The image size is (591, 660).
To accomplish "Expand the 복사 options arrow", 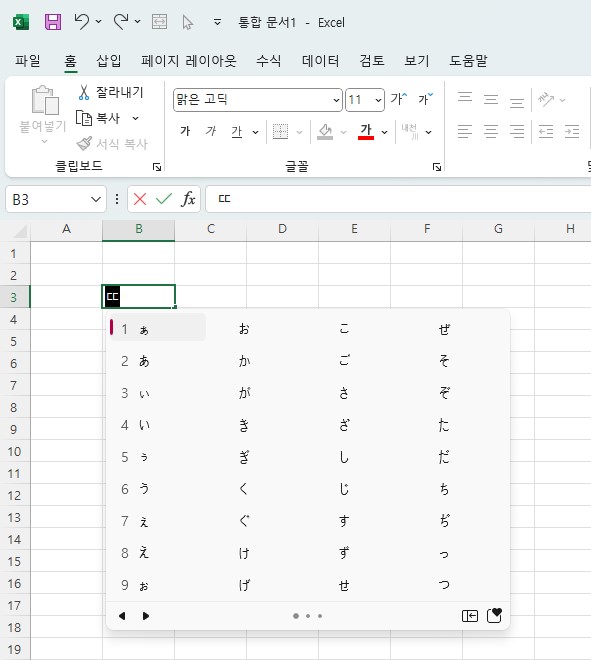I will 136,118.
